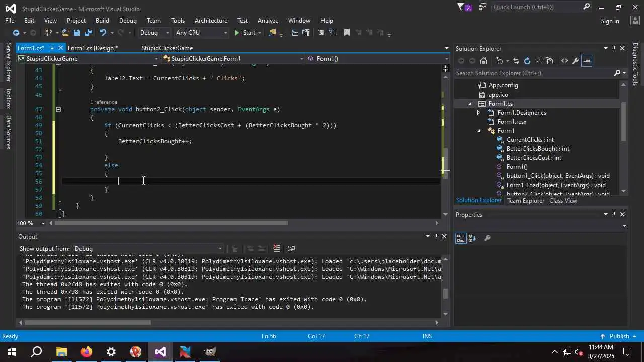
Task: Save the current file with Save icon
Action: (x=77, y=33)
